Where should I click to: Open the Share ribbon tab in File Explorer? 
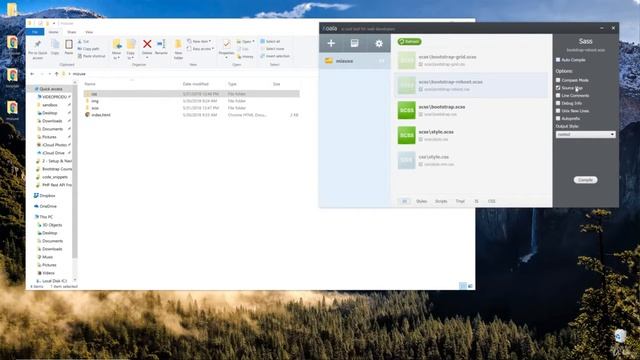tap(71, 32)
